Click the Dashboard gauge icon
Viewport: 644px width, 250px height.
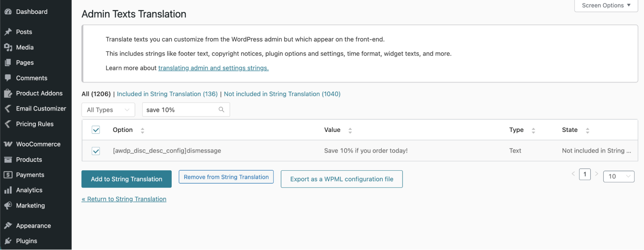[8, 12]
